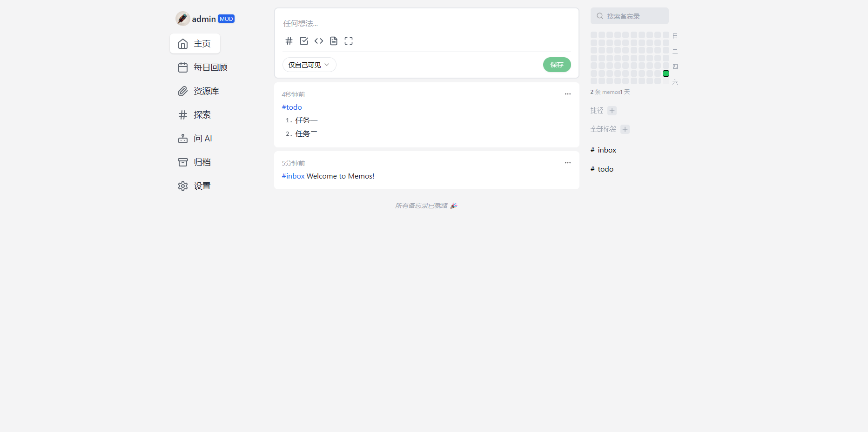Viewport: 868px width, 432px height.
Task: Save the memo with 保存 button
Action: [x=557, y=65]
